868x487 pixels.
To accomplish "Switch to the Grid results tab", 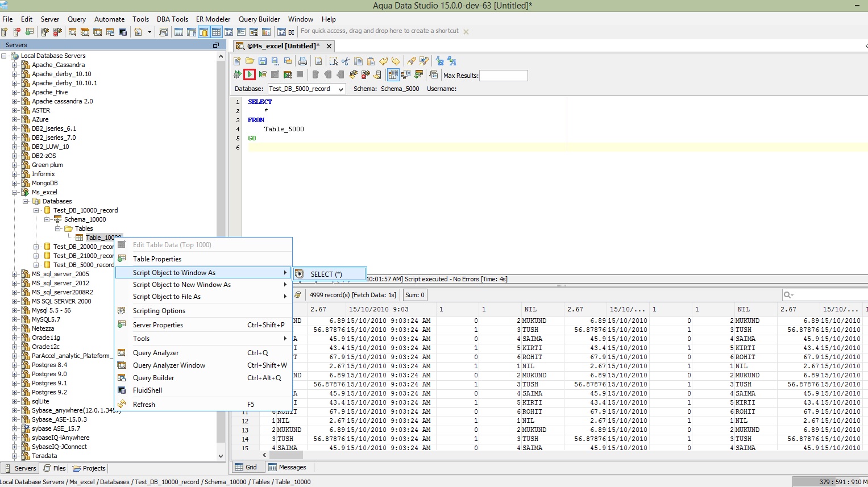I will tap(246, 467).
